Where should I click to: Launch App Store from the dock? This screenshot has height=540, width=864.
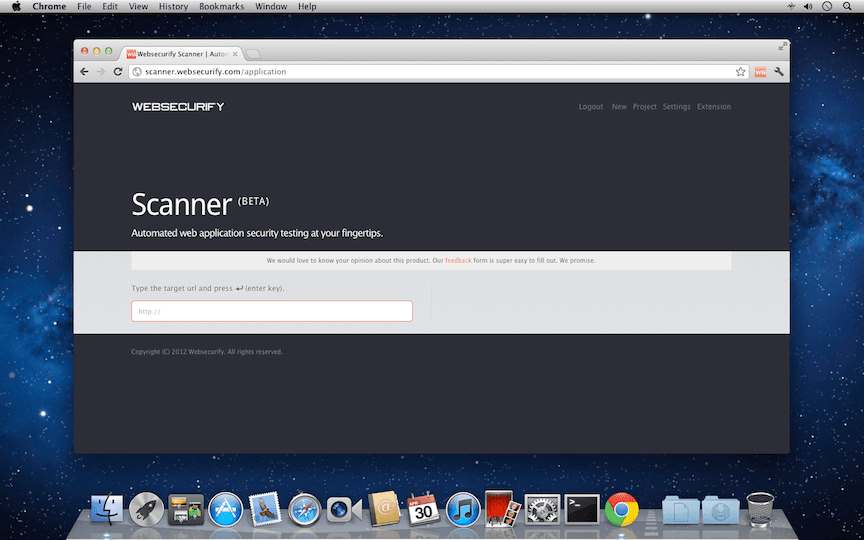coord(225,509)
